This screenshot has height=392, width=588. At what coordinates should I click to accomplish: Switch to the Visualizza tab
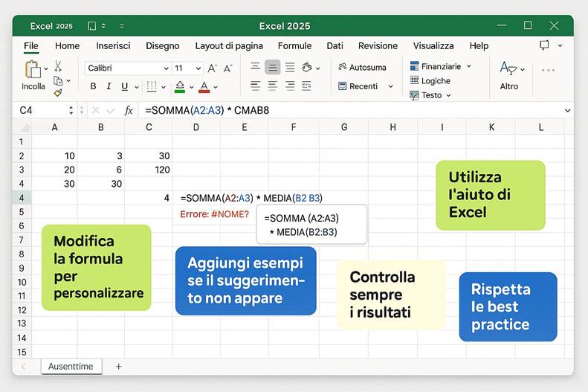[433, 46]
